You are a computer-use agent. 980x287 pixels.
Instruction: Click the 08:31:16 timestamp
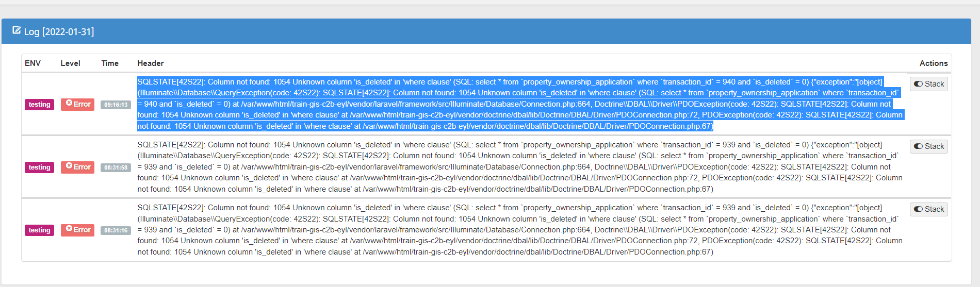click(x=116, y=230)
